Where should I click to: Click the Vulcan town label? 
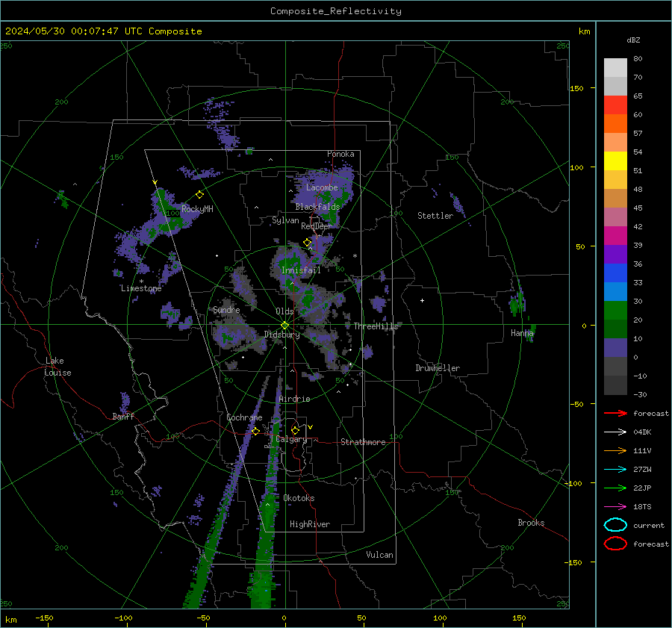tap(380, 555)
